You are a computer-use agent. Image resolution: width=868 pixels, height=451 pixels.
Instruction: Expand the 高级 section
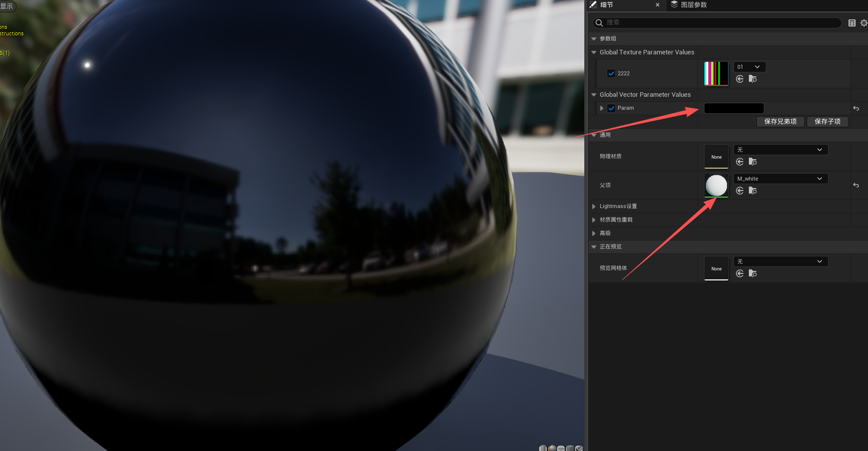[x=594, y=233]
